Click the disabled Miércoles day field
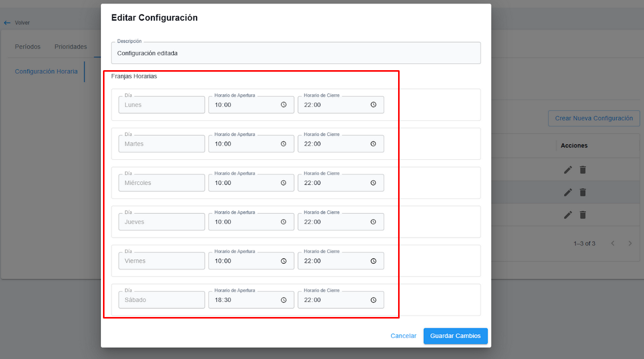The image size is (644, 359). (161, 183)
